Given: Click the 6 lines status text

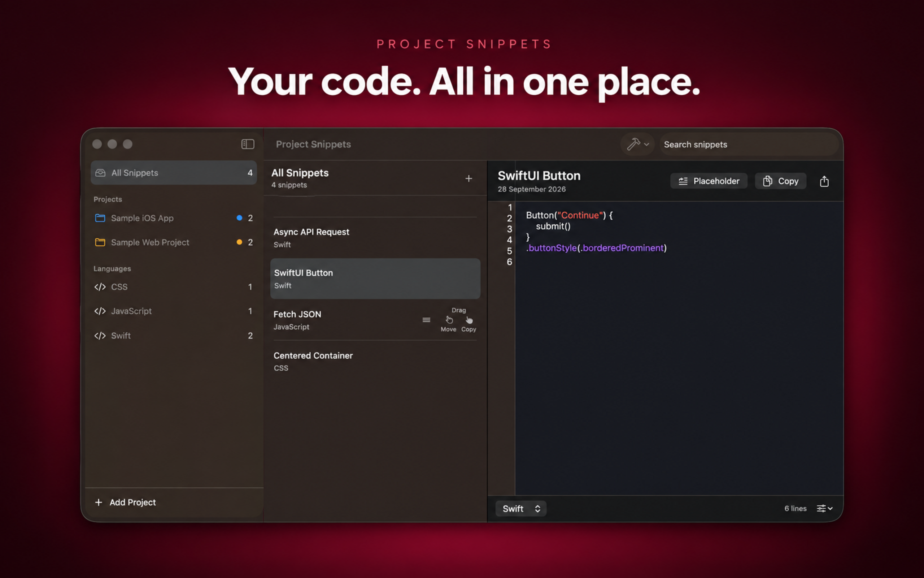Looking at the screenshot, I should point(796,508).
